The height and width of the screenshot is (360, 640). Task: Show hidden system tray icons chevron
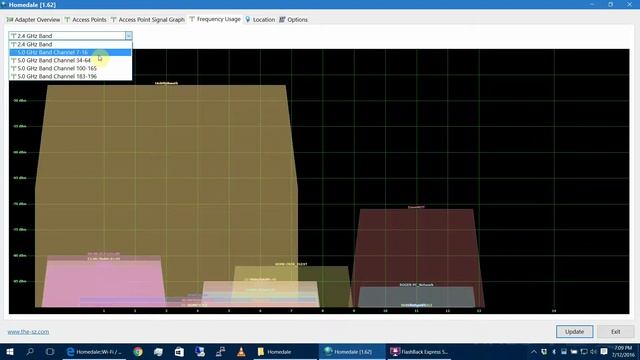point(533,351)
